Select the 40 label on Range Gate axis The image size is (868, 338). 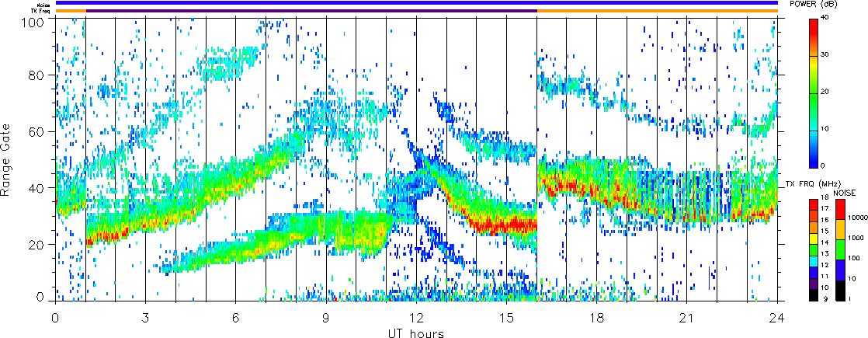point(37,188)
